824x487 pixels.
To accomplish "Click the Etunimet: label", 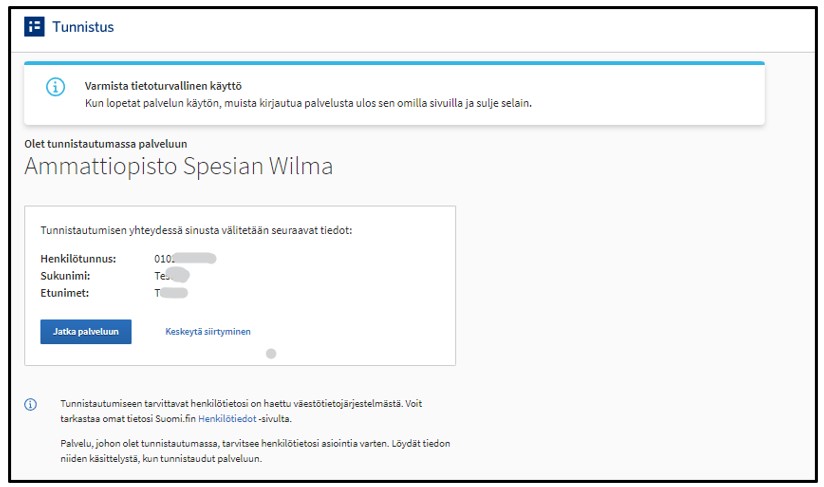I will point(65,293).
